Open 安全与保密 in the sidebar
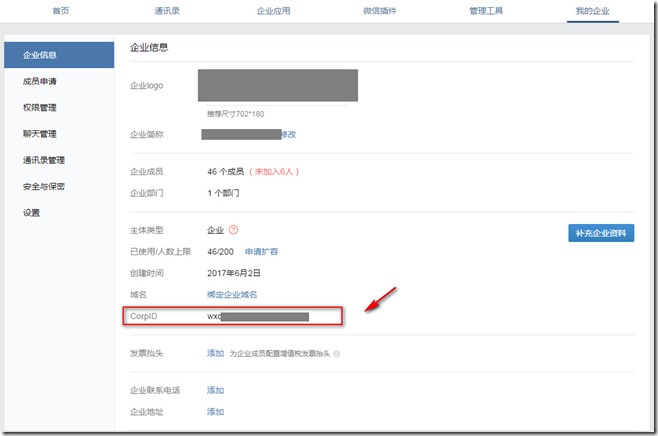The image size is (658, 436). pos(44,186)
